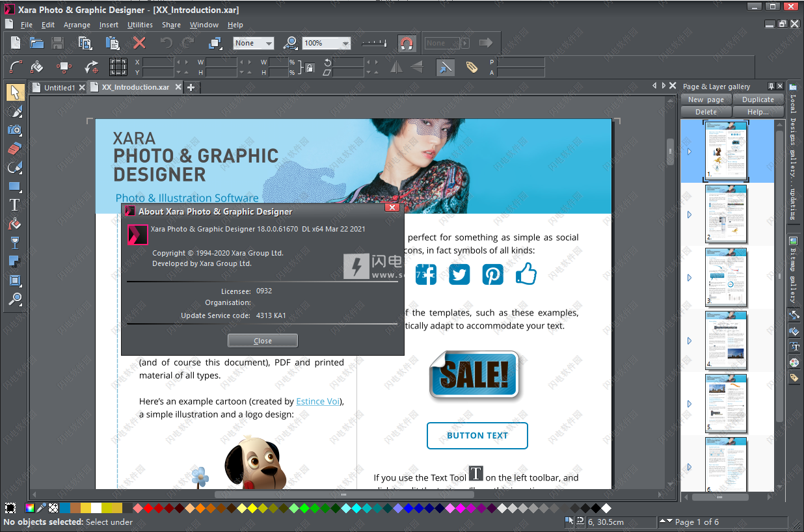
Task: Click the Redo arrow icon
Action: [188, 43]
